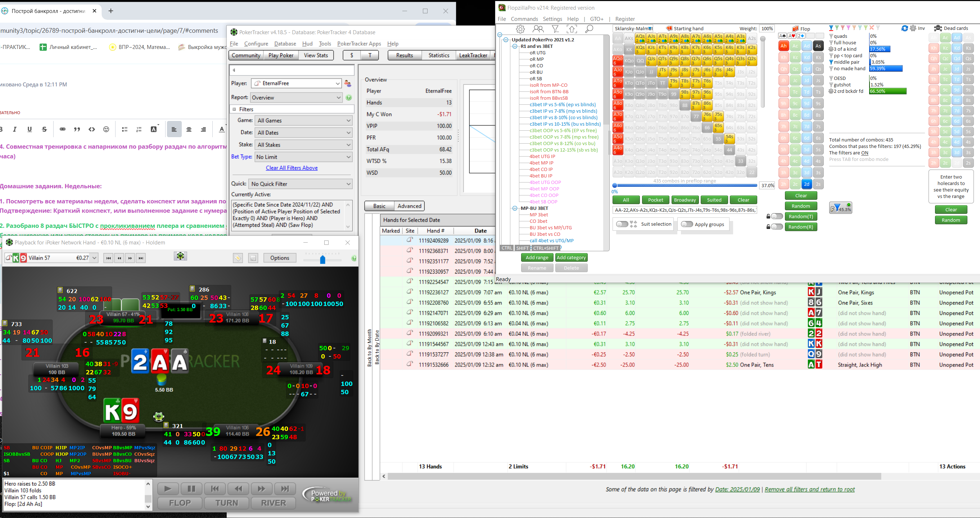The height and width of the screenshot is (518, 980).
Task: Click the large Pause button in replayer
Action: (191, 489)
